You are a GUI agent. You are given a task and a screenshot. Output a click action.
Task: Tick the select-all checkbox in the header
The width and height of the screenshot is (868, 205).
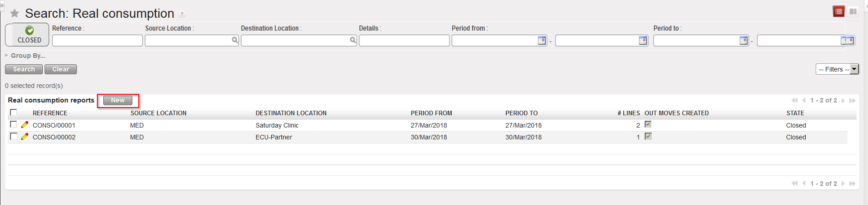(14, 113)
